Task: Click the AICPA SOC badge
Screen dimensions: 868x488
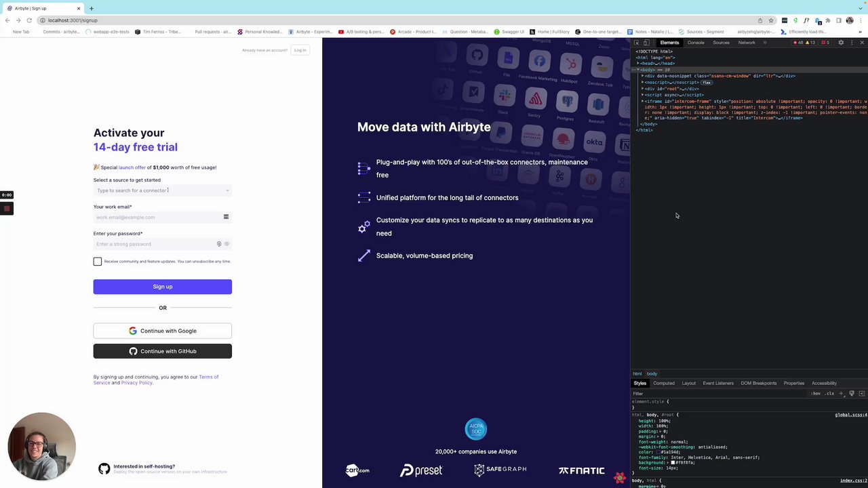Action: point(475,429)
